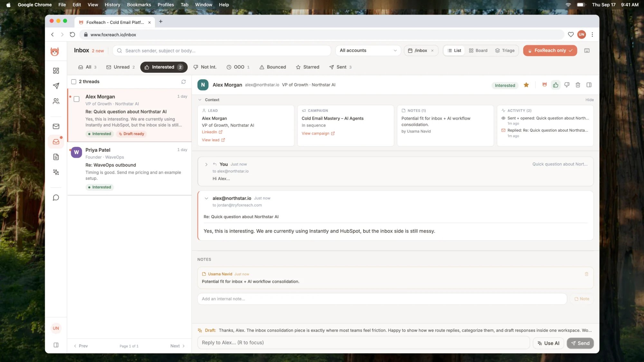Go back in browser history
The image size is (644, 362).
[x=52, y=34]
